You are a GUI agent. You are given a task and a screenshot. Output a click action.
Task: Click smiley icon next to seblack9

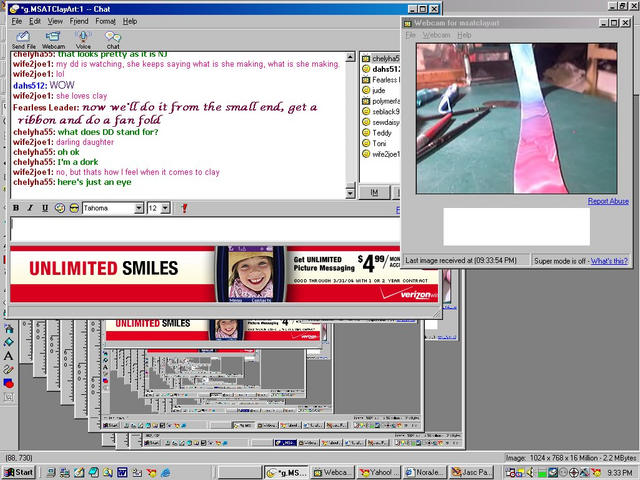tap(366, 111)
